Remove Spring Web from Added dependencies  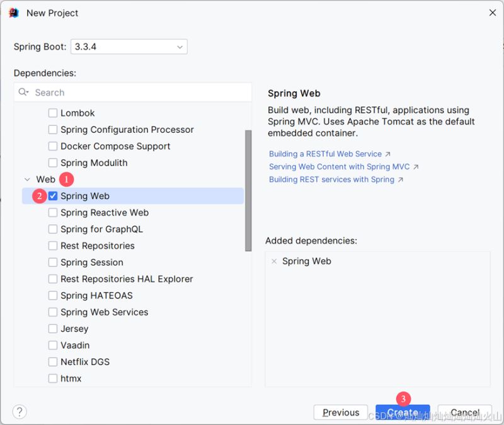pos(273,261)
